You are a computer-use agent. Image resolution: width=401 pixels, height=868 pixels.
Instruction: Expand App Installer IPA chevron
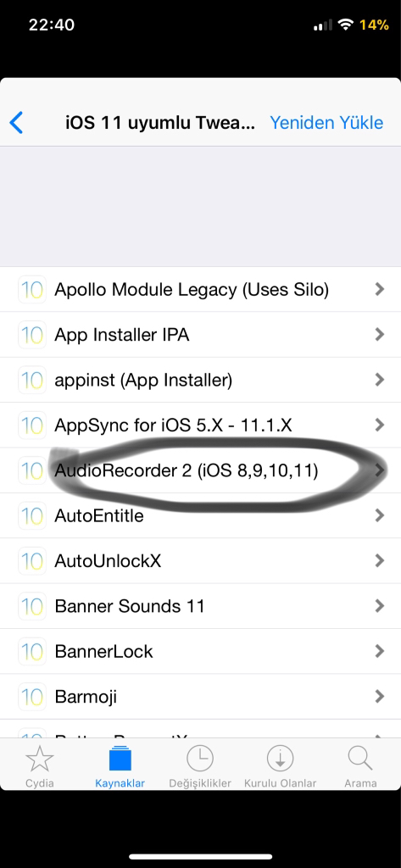tap(380, 334)
